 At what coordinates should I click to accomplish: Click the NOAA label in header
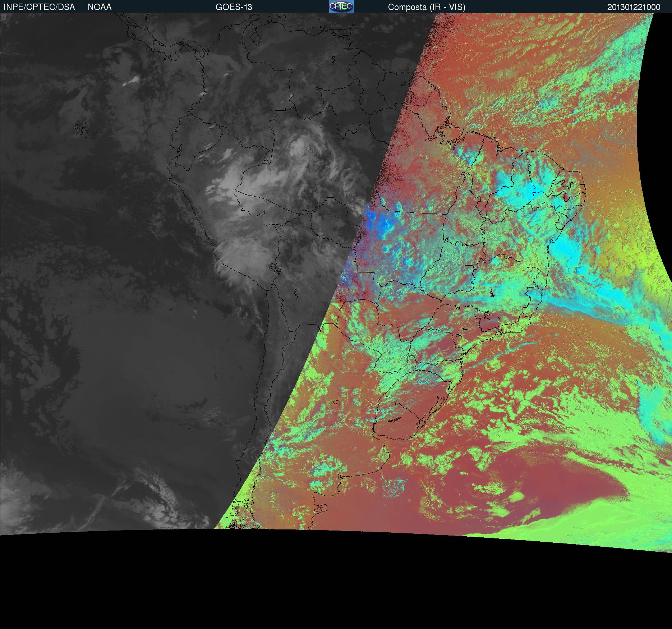pos(100,7)
